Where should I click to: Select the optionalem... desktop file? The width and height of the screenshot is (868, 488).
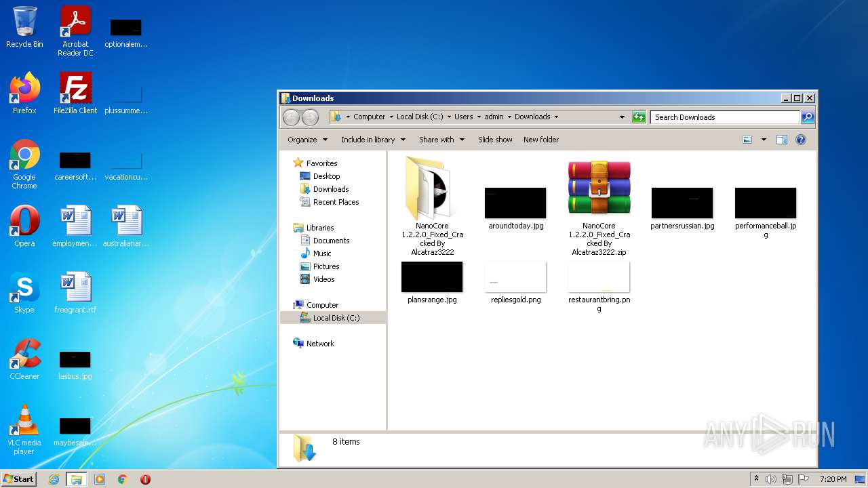click(x=126, y=33)
